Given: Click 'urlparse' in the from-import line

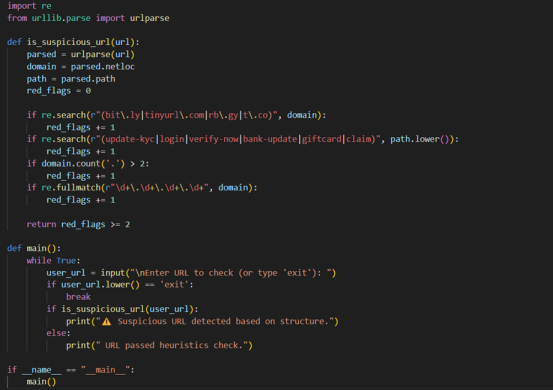Looking at the screenshot, I should [150, 18].
